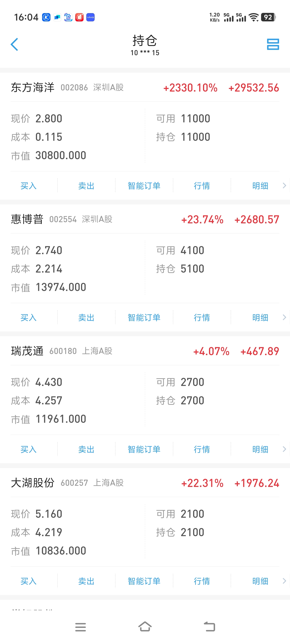Tap the Android home navigation icon

pos(145,627)
